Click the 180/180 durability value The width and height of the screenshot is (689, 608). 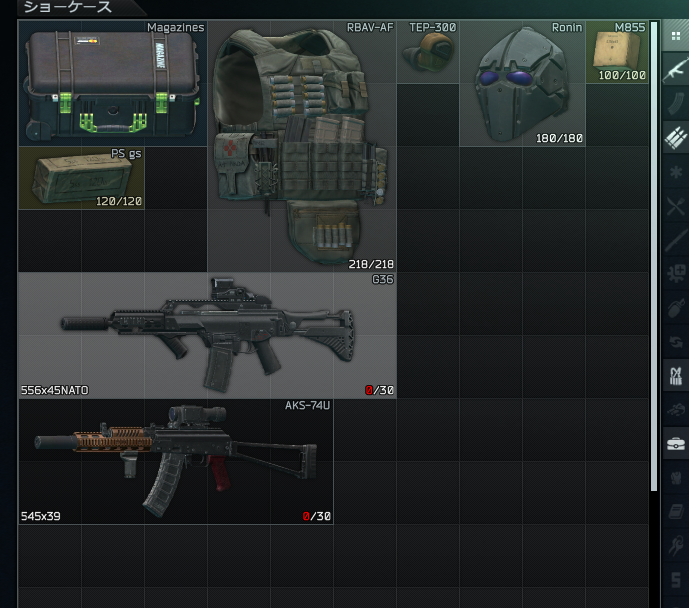tap(559, 138)
